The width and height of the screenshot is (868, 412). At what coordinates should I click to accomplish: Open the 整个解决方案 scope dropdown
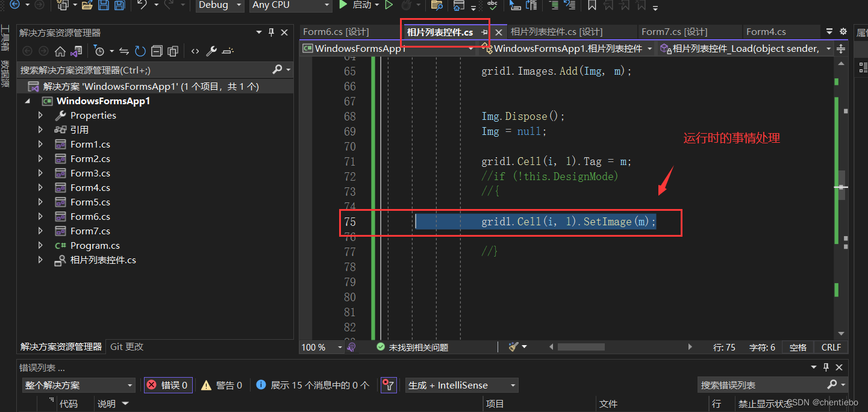click(x=79, y=385)
